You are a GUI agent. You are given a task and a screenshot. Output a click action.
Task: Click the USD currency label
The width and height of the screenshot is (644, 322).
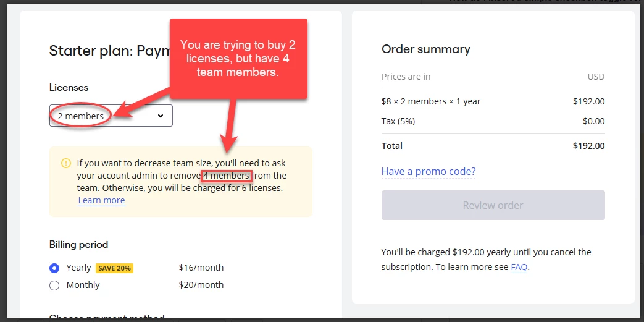(x=596, y=77)
